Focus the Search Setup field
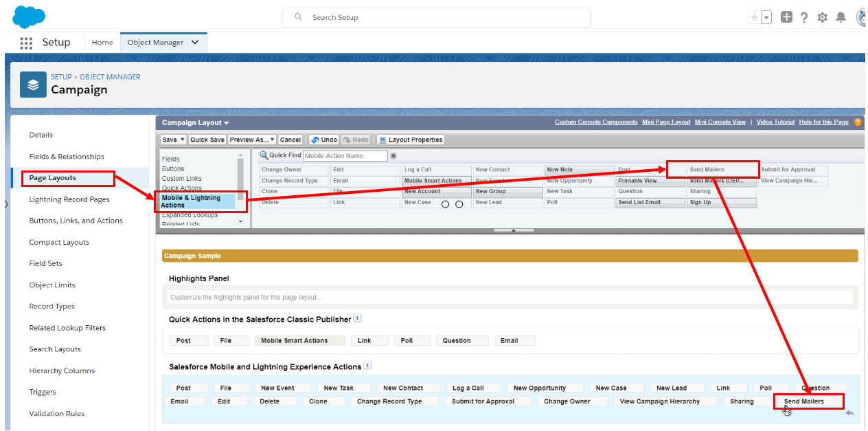This screenshot has width=868, height=431. pos(436,17)
